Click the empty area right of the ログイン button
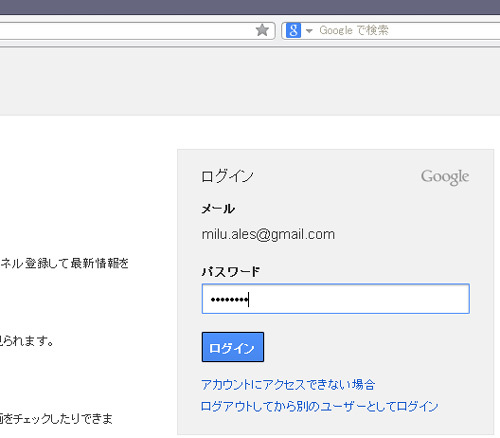This screenshot has height=438, width=500. click(367, 347)
